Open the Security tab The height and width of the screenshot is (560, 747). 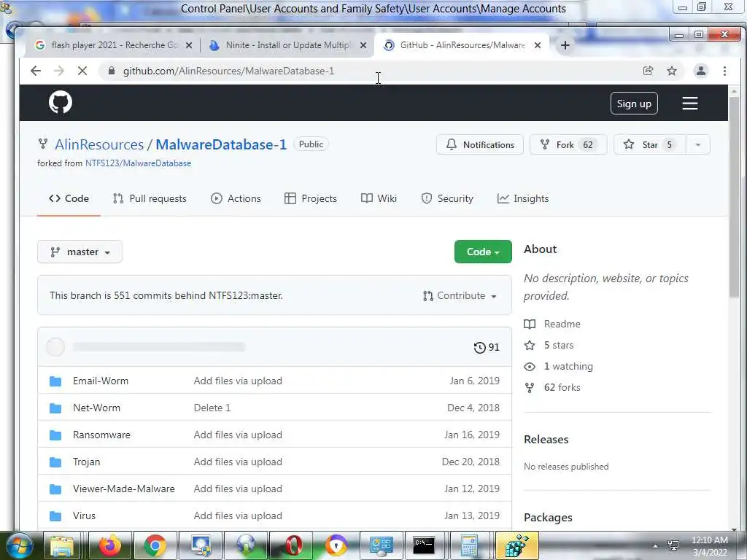click(447, 198)
